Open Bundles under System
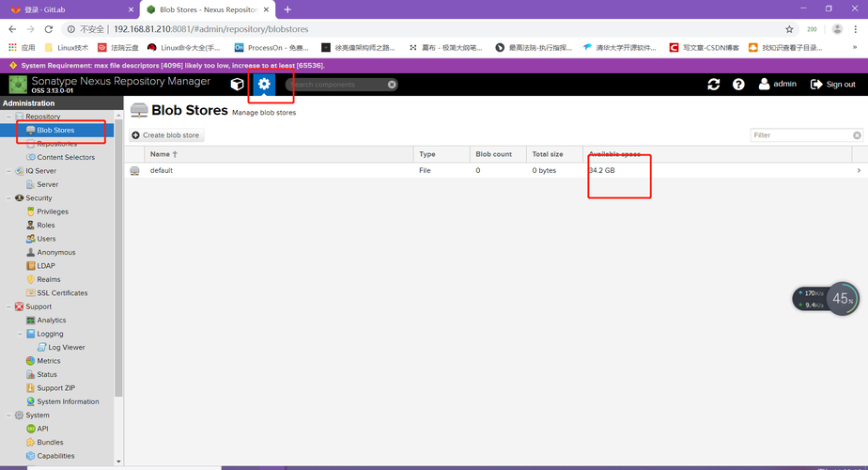Screen dimensions: 868x470 50,443
